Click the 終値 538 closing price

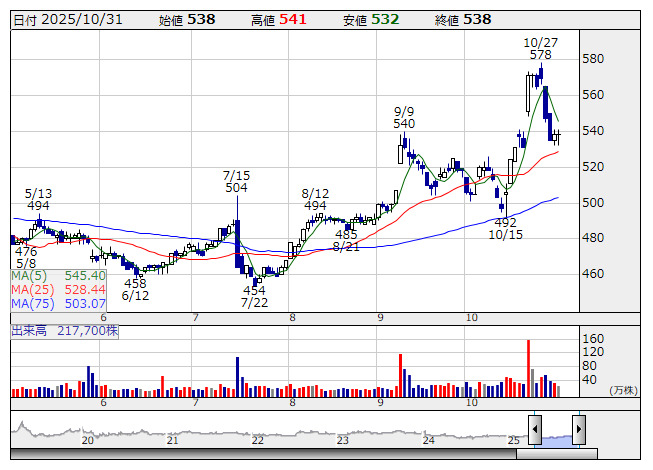(463, 20)
